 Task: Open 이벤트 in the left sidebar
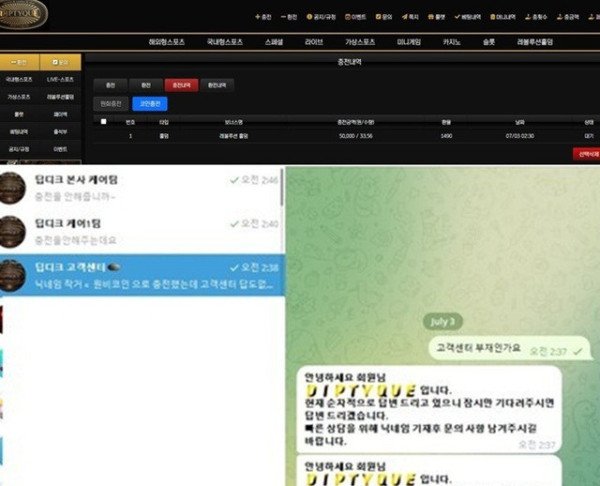tap(60, 149)
